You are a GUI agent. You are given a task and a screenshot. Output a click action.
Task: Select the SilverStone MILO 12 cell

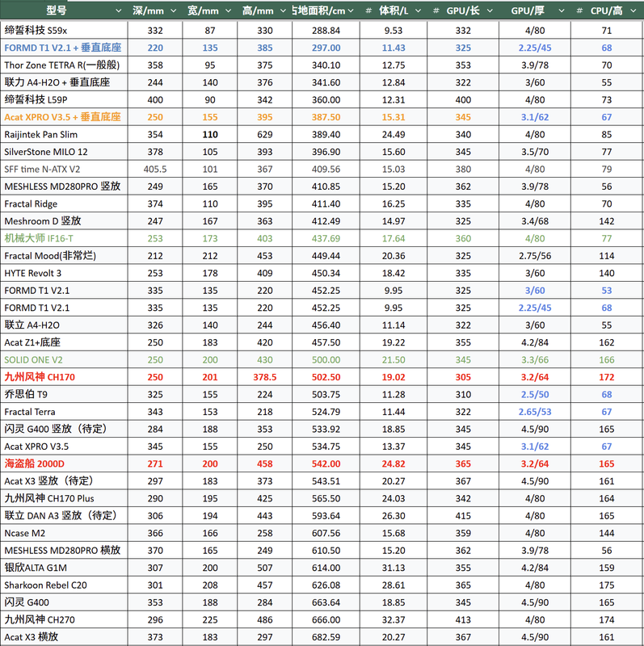[x=64, y=152]
